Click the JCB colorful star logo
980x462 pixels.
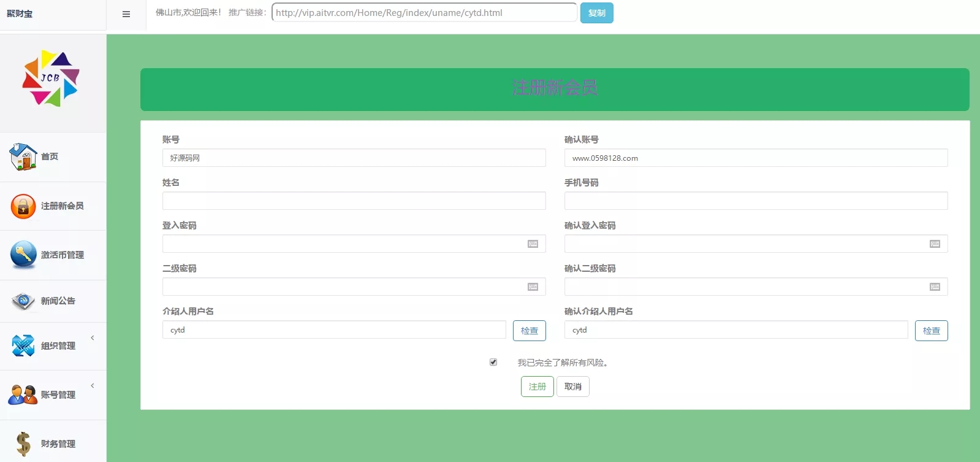click(51, 79)
